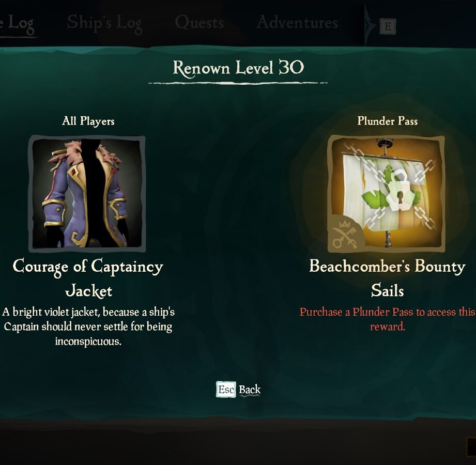This screenshot has height=465, width=476.
Task: Open the Adventures tab
Action: tap(297, 22)
